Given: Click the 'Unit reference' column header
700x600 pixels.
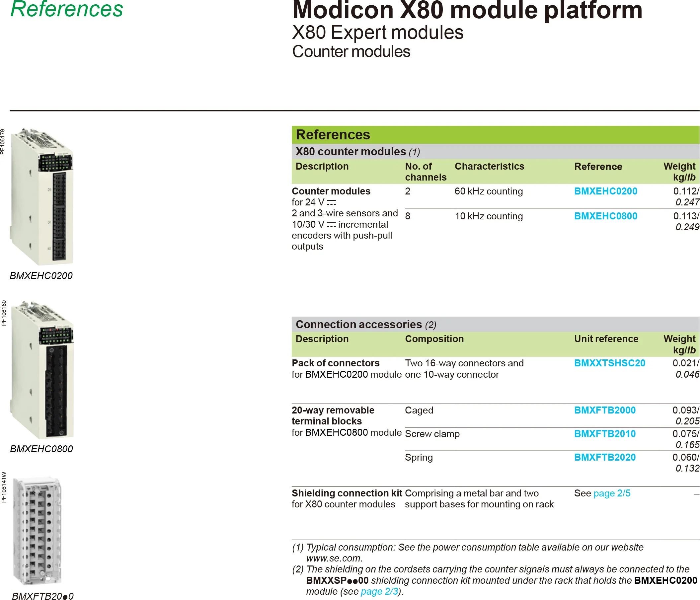Looking at the screenshot, I should tap(606, 339).
